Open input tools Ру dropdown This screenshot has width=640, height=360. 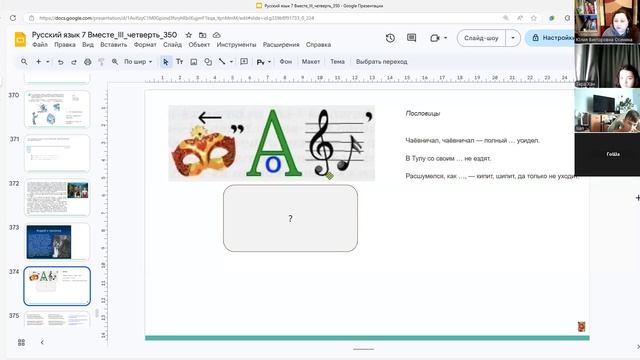[264, 62]
